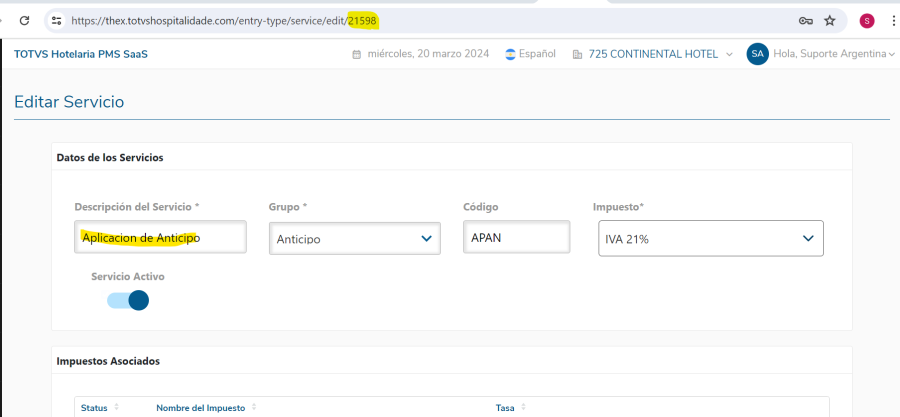Click the site information icon in the address bar
This screenshot has height=417, width=900.
point(57,20)
